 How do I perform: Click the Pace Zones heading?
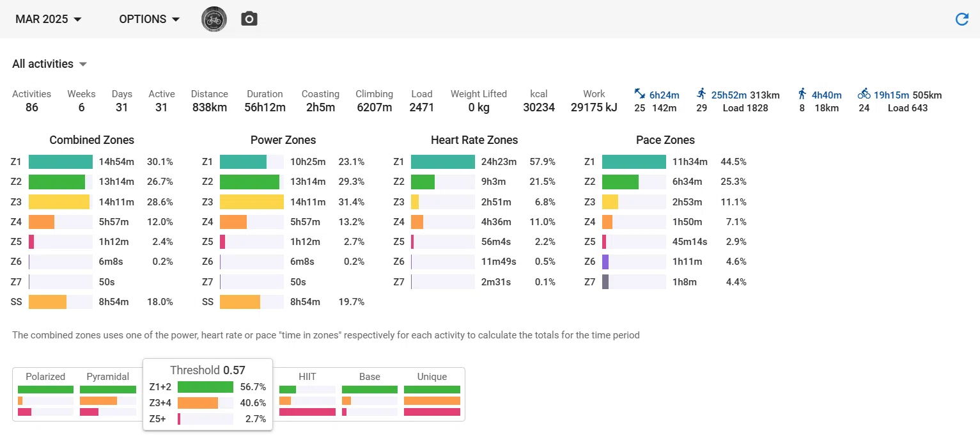(x=665, y=140)
